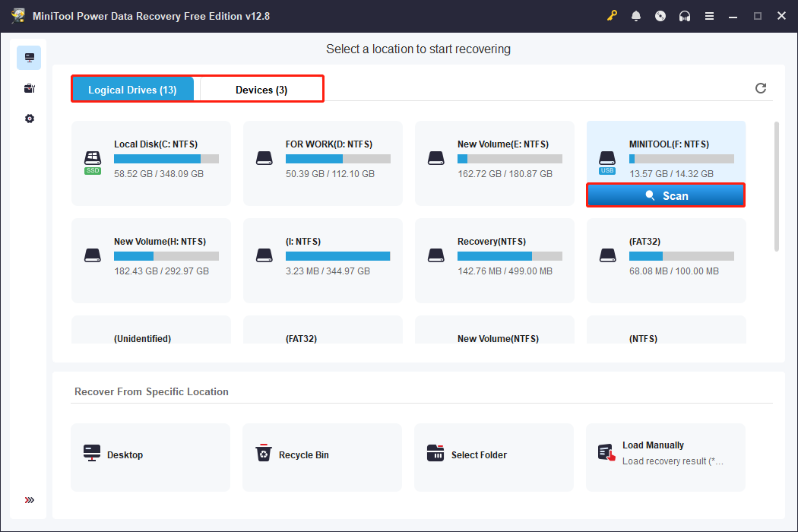This screenshot has height=532, width=798.
Task: Open the hamburger menu in title bar
Action: [x=709, y=16]
